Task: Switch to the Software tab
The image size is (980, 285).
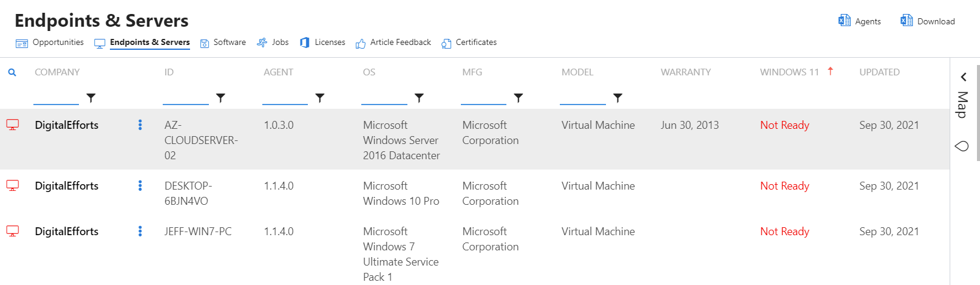Action: tap(223, 43)
